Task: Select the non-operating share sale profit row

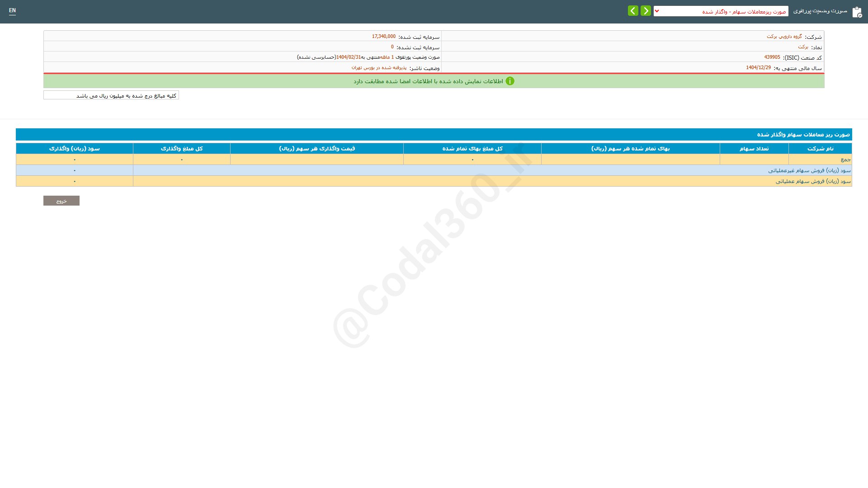Action: 809,170
